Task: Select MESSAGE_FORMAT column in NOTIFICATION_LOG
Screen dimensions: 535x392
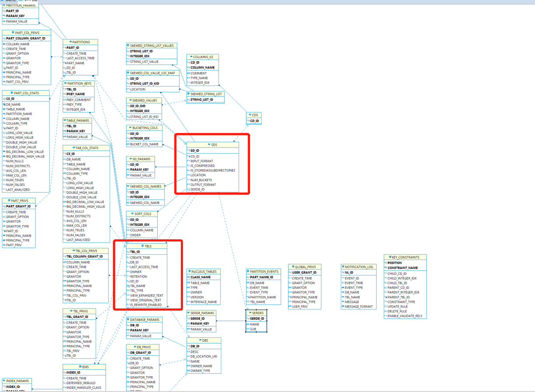Action: point(359,307)
